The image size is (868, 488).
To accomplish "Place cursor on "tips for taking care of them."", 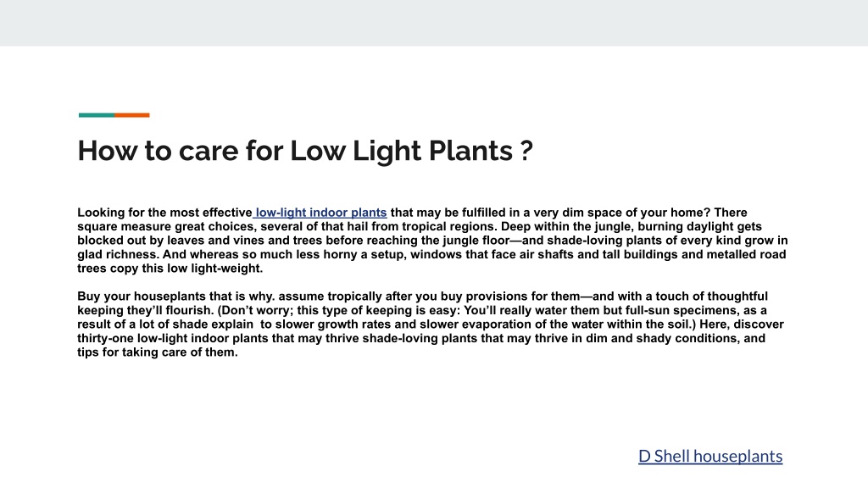I will click(157, 352).
